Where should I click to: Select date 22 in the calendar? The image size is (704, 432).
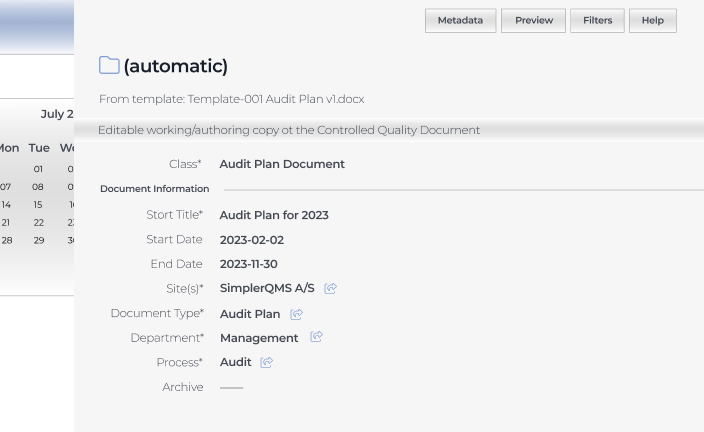(38, 223)
